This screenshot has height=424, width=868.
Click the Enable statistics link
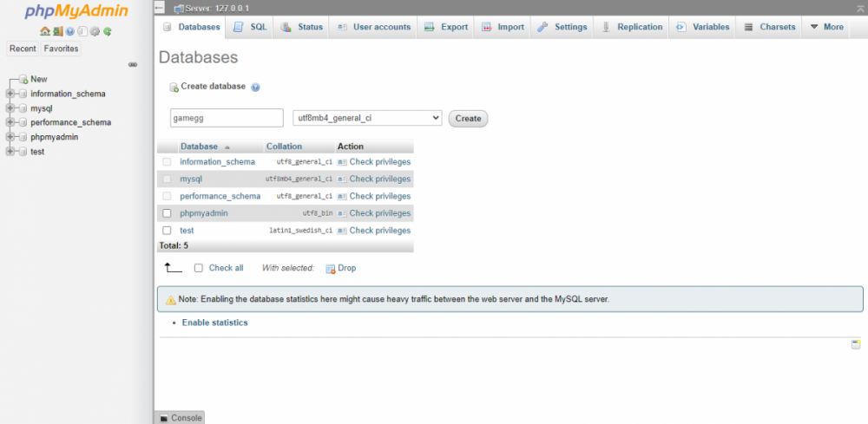(214, 323)
